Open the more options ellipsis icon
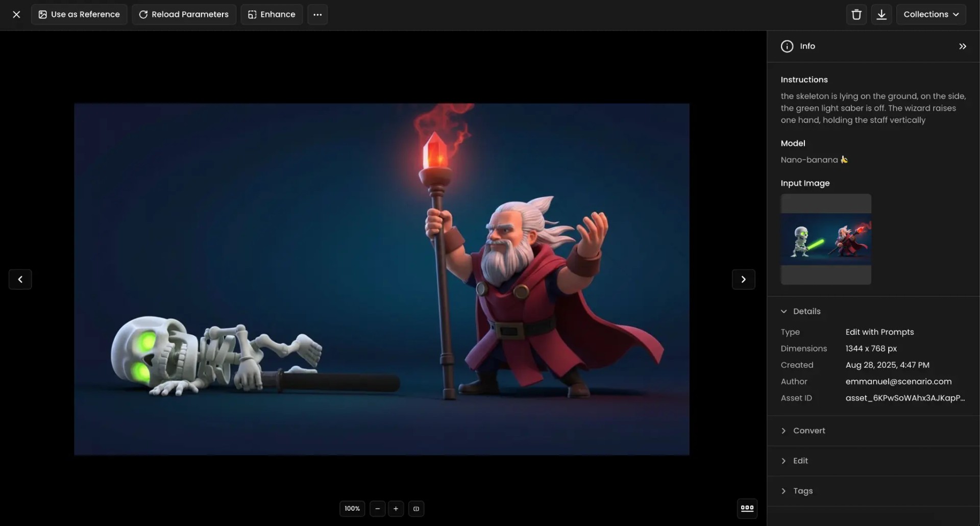 pos(317,14)
